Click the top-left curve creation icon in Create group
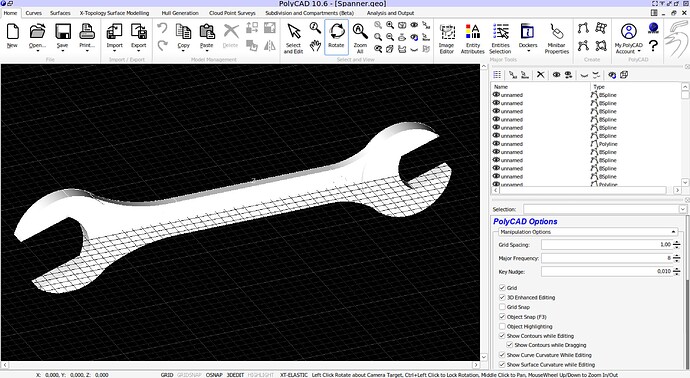The width and height of the screenshot is (690, 378). [x=584, y=29]
